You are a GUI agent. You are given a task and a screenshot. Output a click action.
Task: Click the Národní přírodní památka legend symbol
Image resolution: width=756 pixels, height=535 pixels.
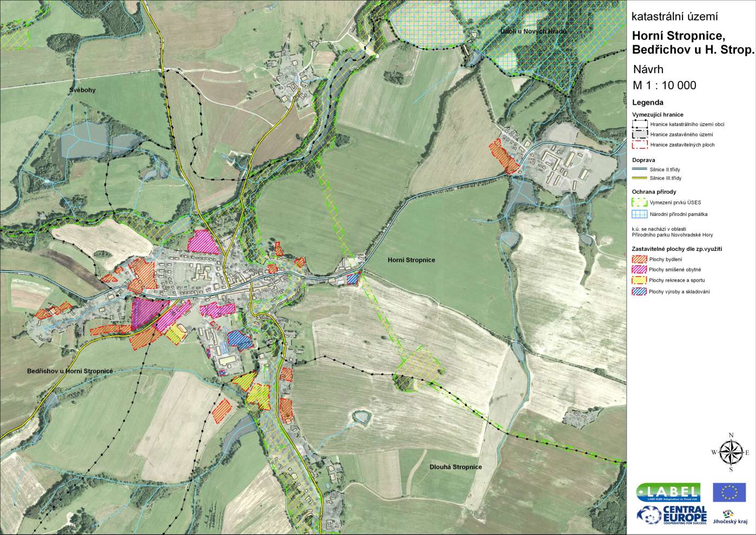point(639,214)
